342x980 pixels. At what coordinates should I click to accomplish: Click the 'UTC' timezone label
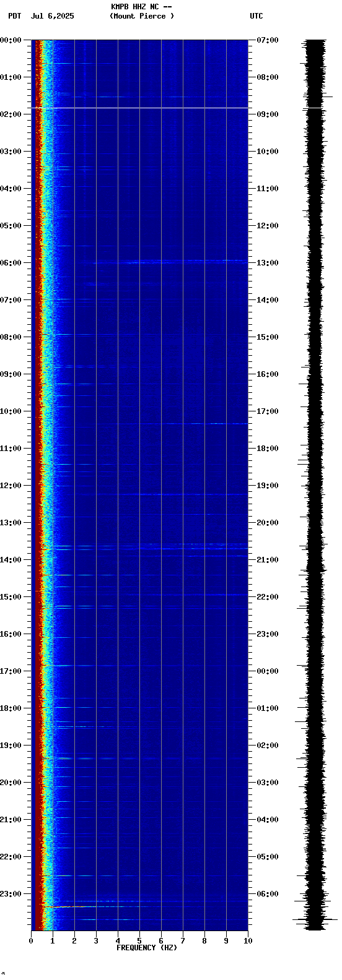(x=256, y=16)
